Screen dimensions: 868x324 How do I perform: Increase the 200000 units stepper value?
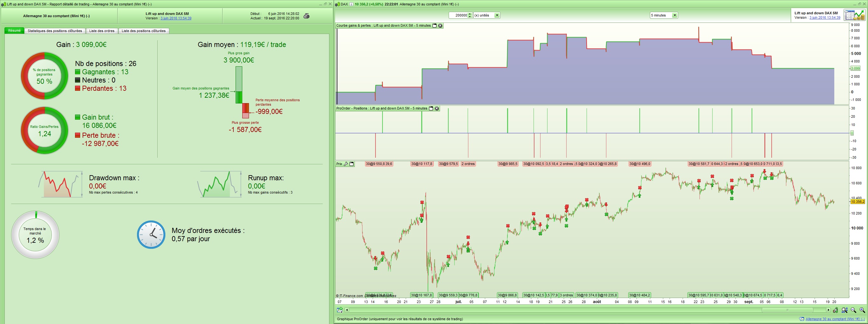pyautogui.click(x=470, y=14)
